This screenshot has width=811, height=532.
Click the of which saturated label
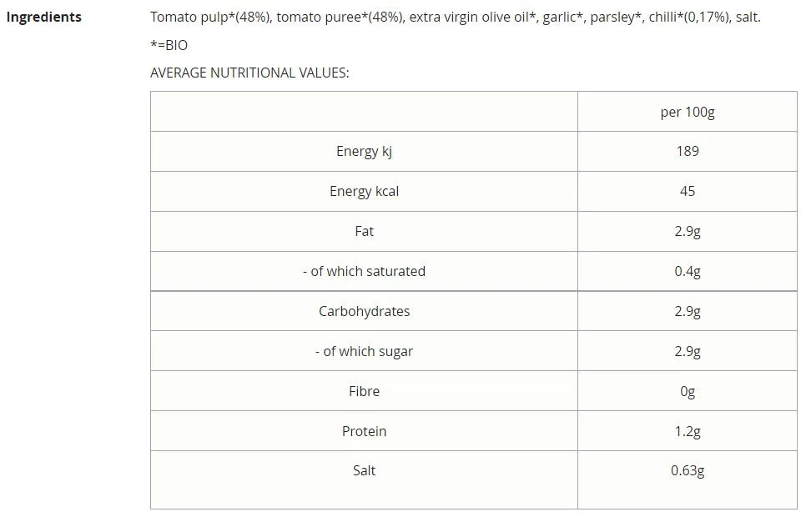tap(364, 271)
